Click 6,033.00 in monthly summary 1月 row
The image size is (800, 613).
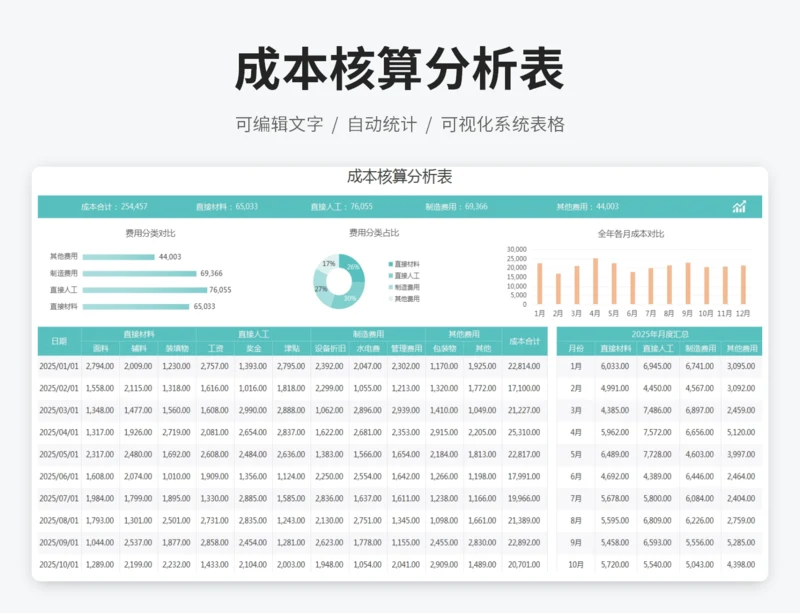point(615,366)
